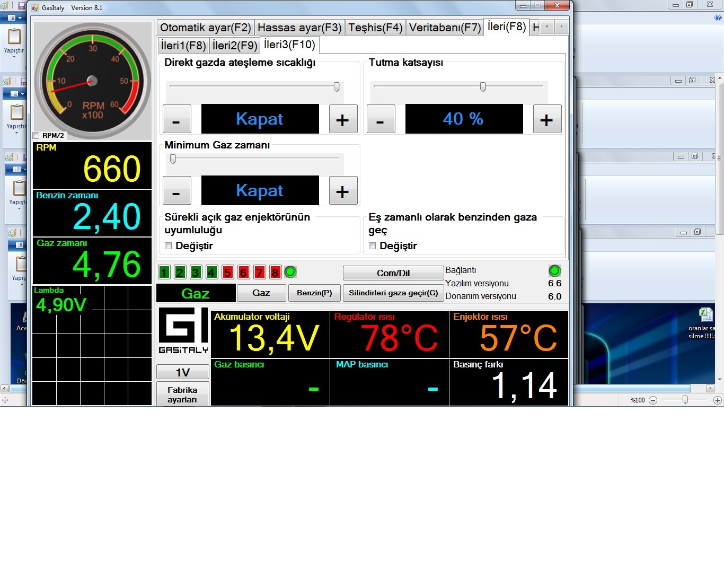Click cylinder 5 red indicator
The image size is (724, 588).
(228, 273)
